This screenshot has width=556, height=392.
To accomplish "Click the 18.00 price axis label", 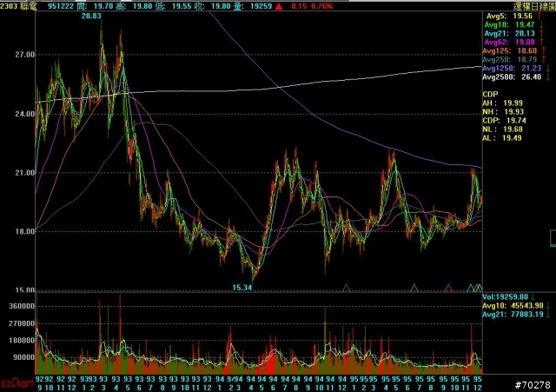I will [x=25, y=232].
